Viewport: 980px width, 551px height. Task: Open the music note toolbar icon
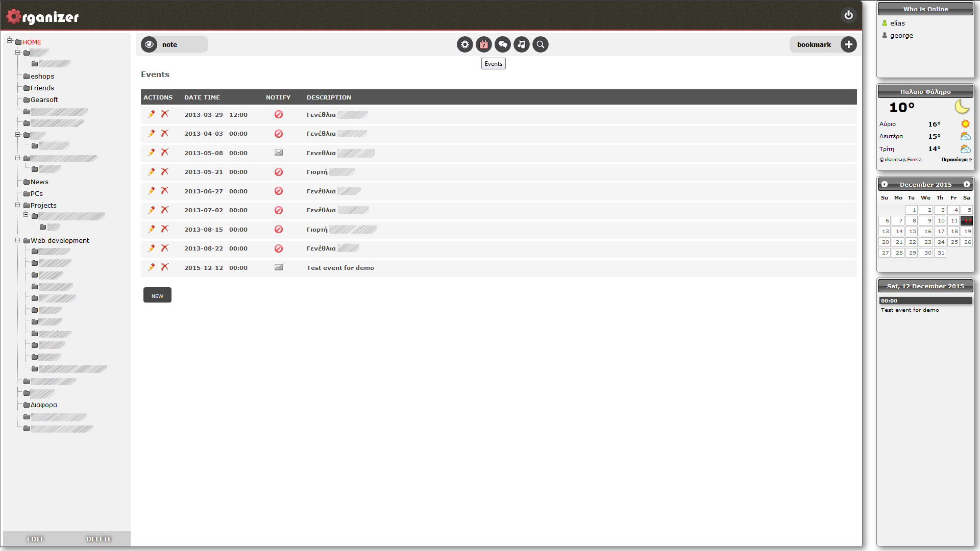coord(522,44)
